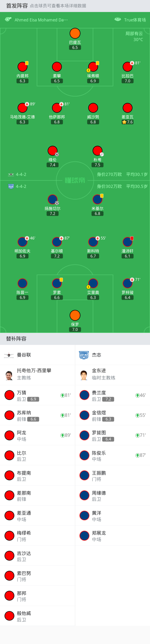
Task: Click the 替补阵容 section heading
Action: click(16, 339)
